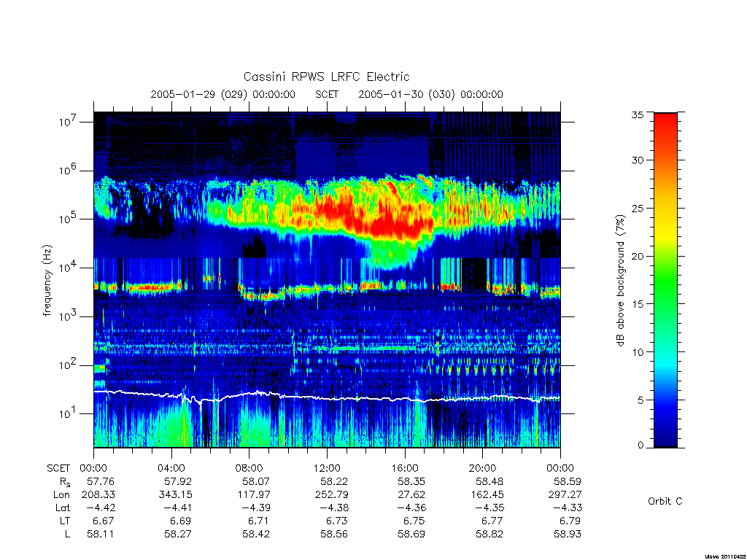
Task: Click the '10' color scale label
Action: click(638, 352)
